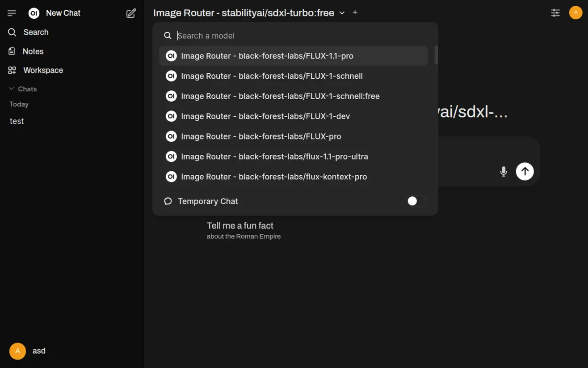Choose black-forest-labs/FLUX-1-dev model
588x368 pixels.
click(294, 116)
